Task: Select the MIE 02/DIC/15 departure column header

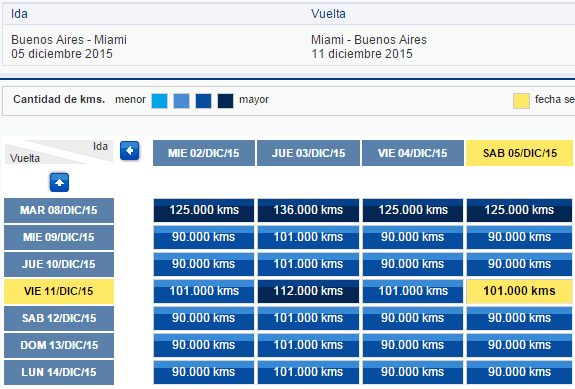Action: [204, 153]
